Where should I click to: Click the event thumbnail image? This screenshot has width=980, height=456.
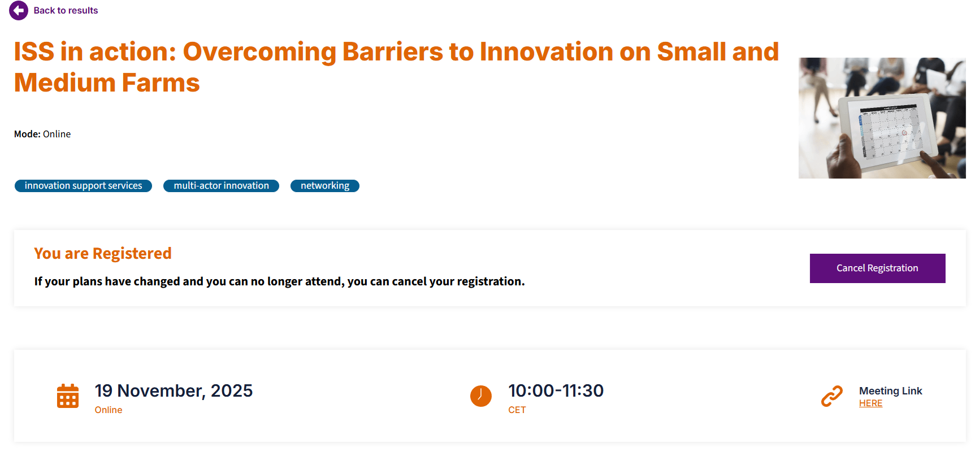click(882, 118)
